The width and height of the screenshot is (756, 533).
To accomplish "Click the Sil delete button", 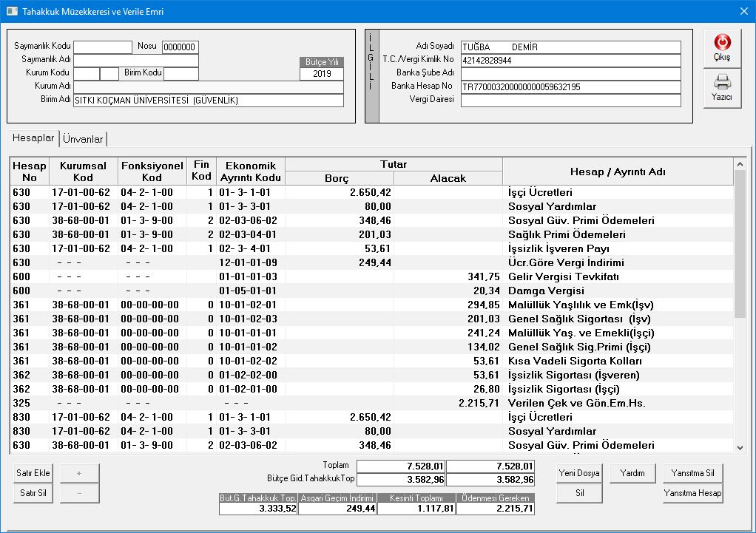I will (579, 494).
